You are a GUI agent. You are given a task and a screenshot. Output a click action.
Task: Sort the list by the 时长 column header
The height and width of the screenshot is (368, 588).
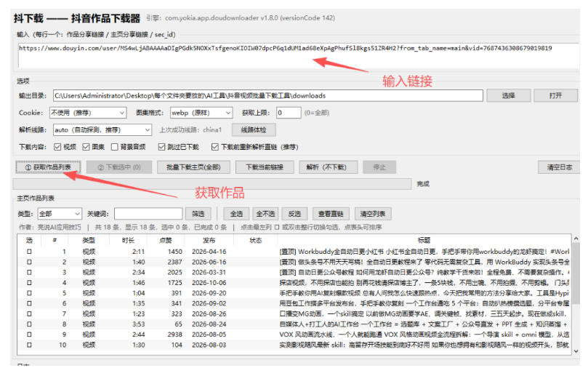128,241
